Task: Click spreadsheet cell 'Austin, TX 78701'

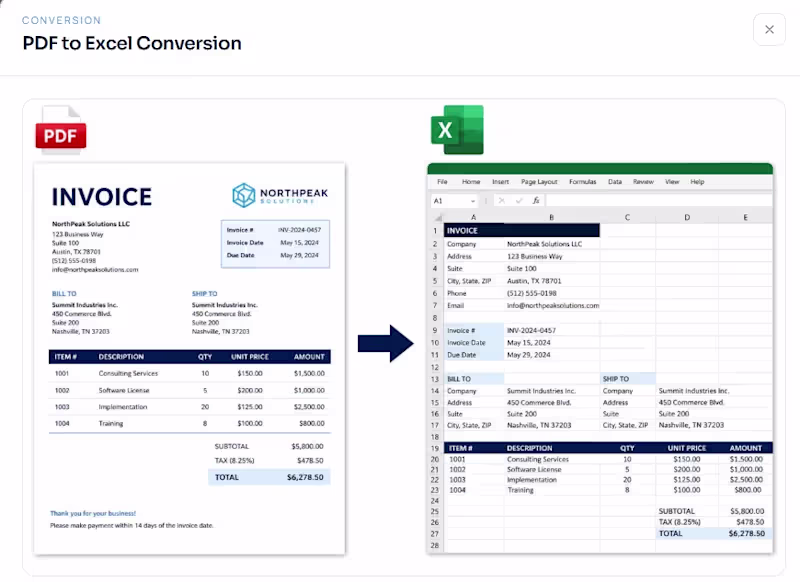Action: [x=552, y=281]
